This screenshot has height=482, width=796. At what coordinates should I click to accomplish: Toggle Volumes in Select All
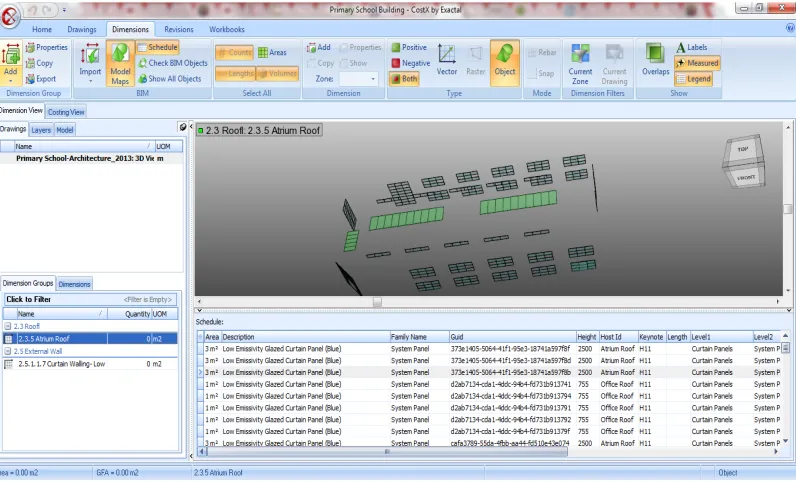[277, 74]
